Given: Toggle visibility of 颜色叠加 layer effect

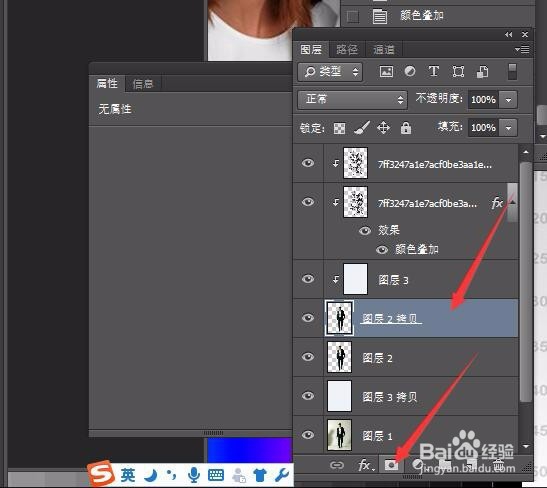Looking at the screenshot, I should [382, 250].
